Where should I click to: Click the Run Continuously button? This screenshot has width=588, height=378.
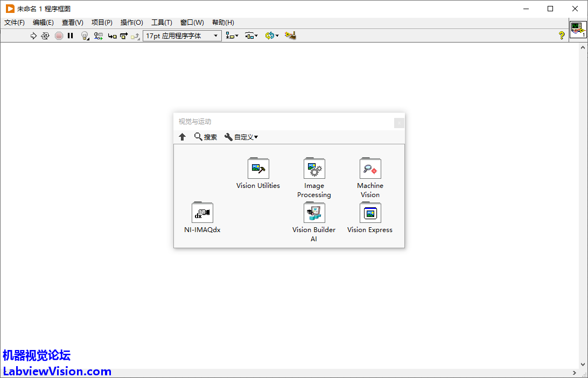(45, 36)
